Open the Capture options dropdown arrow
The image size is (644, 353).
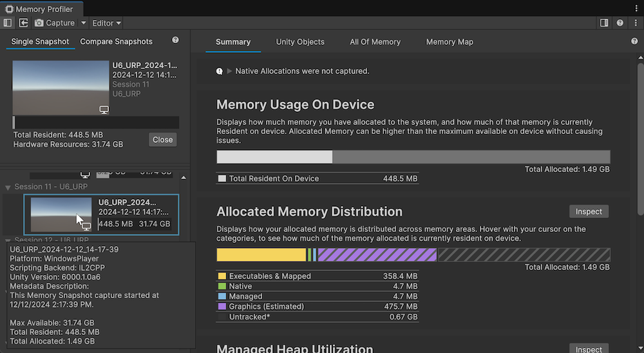point(83,23)
